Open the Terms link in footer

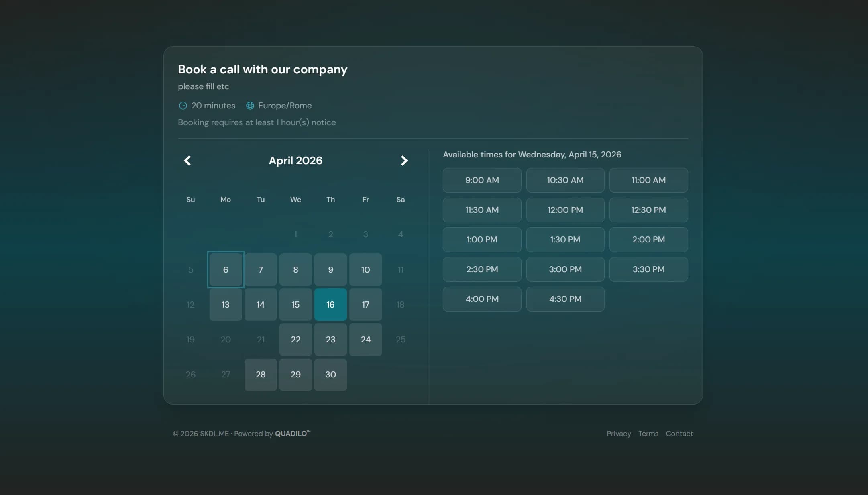point(648,434)
